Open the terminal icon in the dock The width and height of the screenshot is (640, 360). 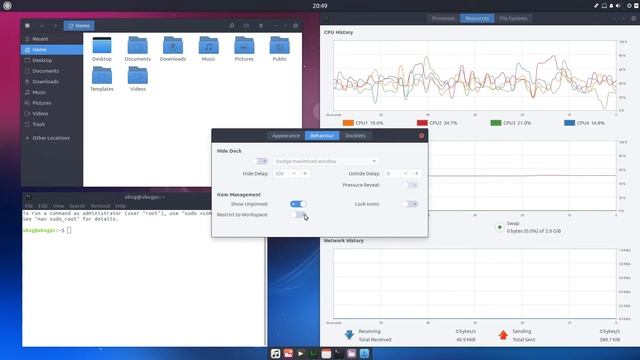pos(339,353)
